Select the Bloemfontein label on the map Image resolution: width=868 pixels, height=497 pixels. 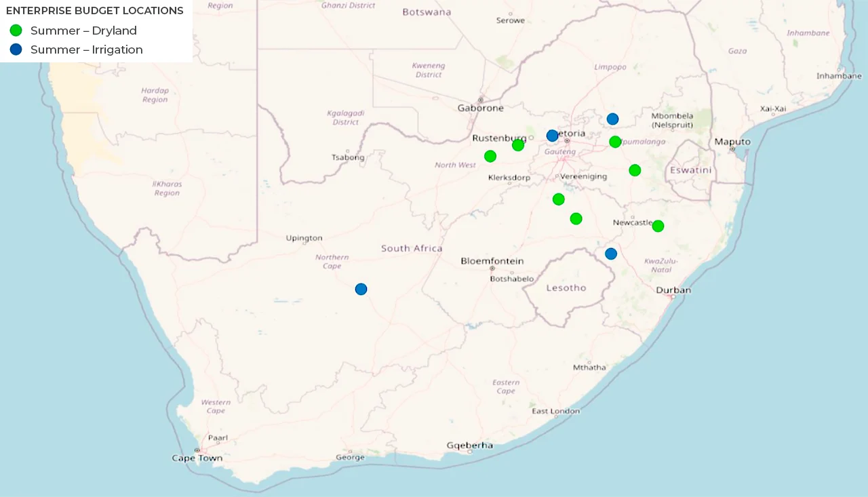coord(492,261)
